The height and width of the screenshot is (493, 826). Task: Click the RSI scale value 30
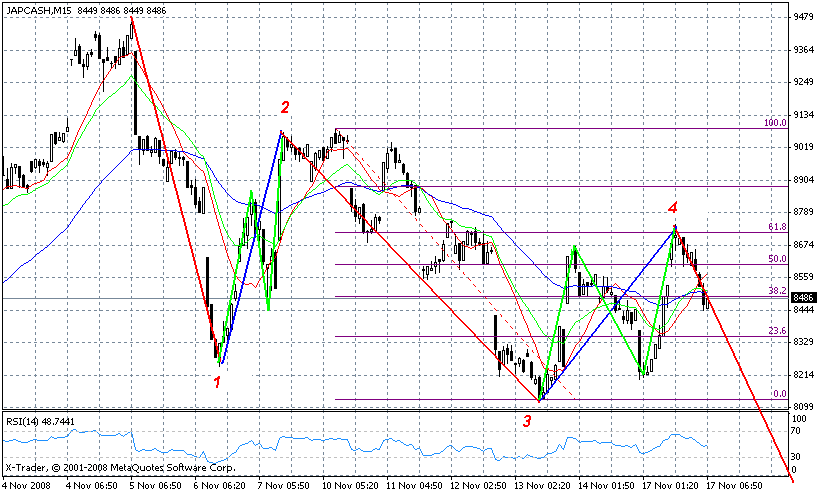795,456
